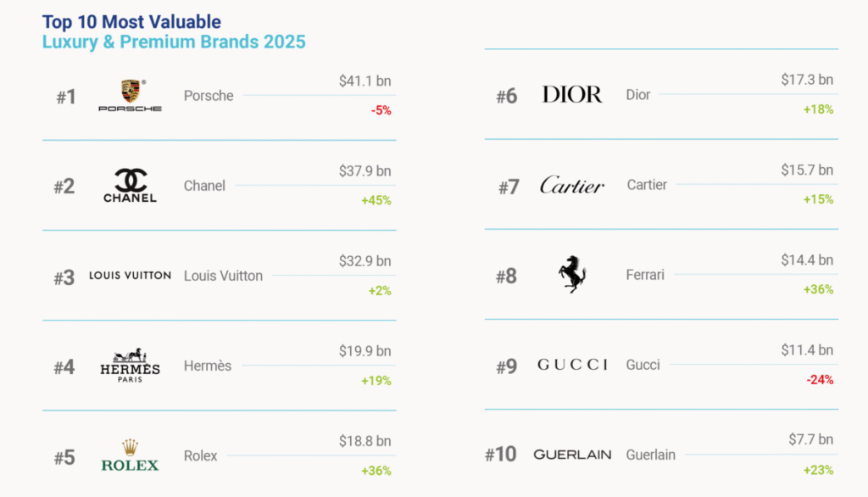Click the Hermès Paris carriage logo
Image resolution: width=868 pixels, height=497 pixels.
point(130,366)
